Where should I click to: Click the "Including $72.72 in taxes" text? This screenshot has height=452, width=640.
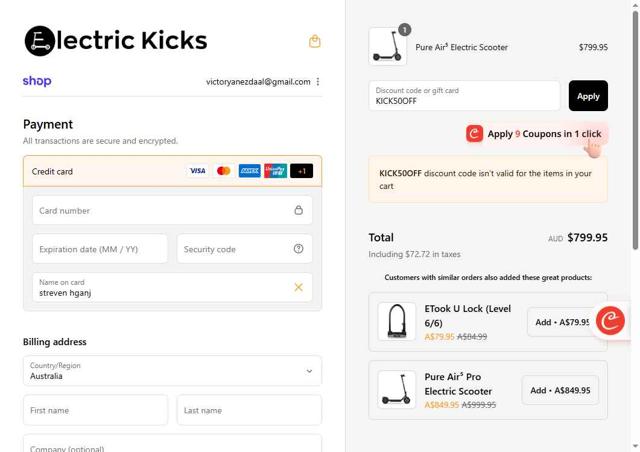(414, 254)
